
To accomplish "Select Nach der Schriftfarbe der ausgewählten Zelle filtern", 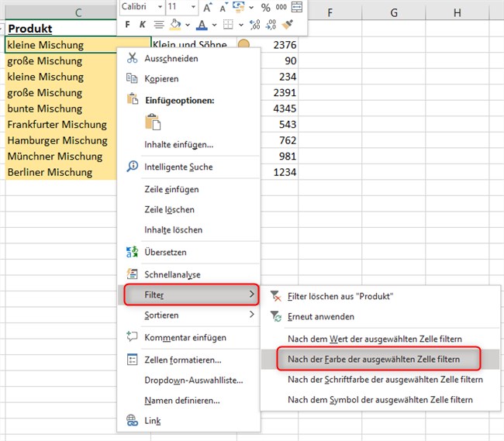I will [x=385, y=379].
